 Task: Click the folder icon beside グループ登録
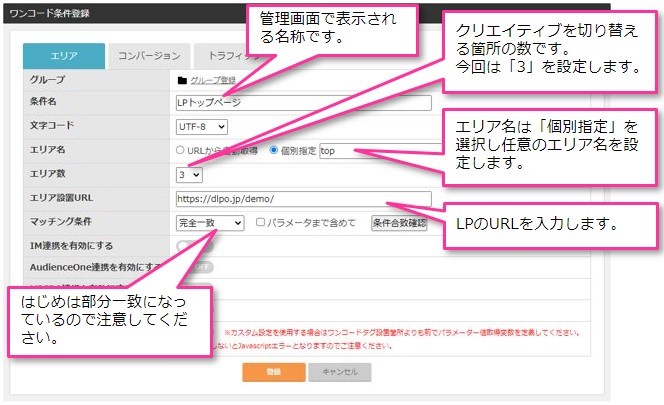pyautogui.click(x=181, y=78)
